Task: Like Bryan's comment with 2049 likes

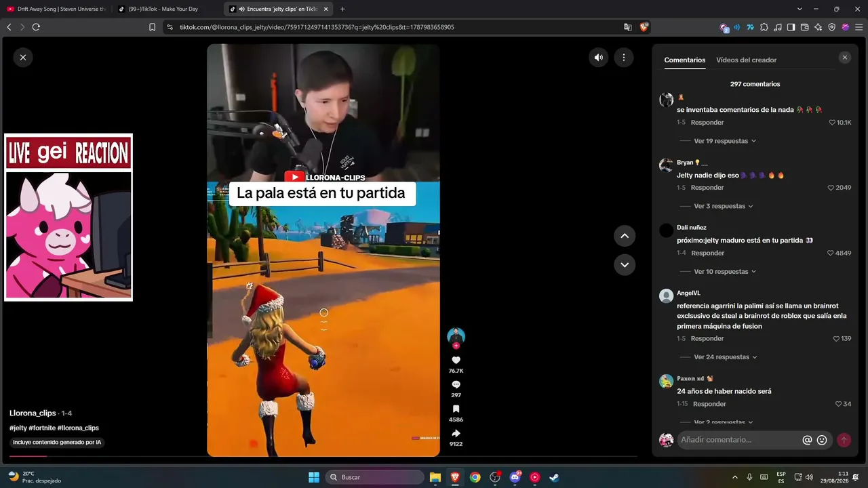Action: 831,188
